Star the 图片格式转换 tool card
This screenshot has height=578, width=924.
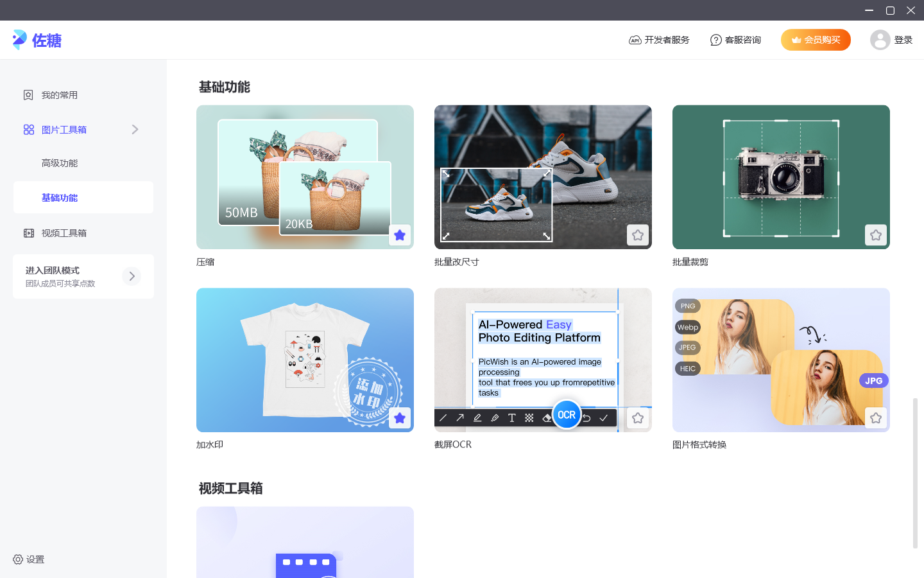pyautogui.click(x=876, y=418)
